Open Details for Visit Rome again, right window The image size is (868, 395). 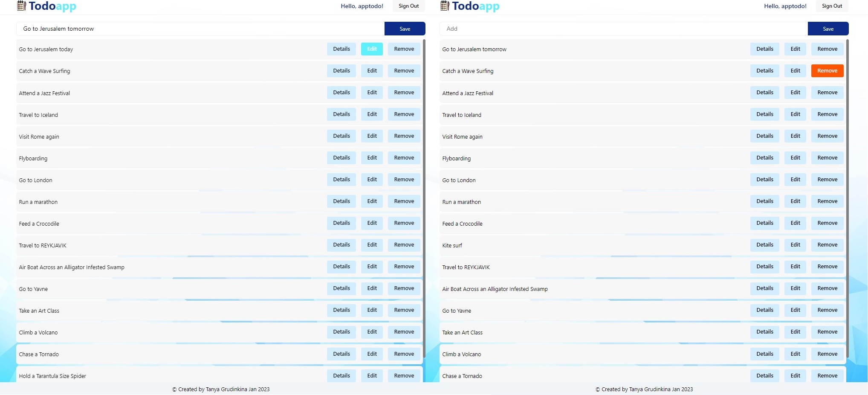[765, 136]
